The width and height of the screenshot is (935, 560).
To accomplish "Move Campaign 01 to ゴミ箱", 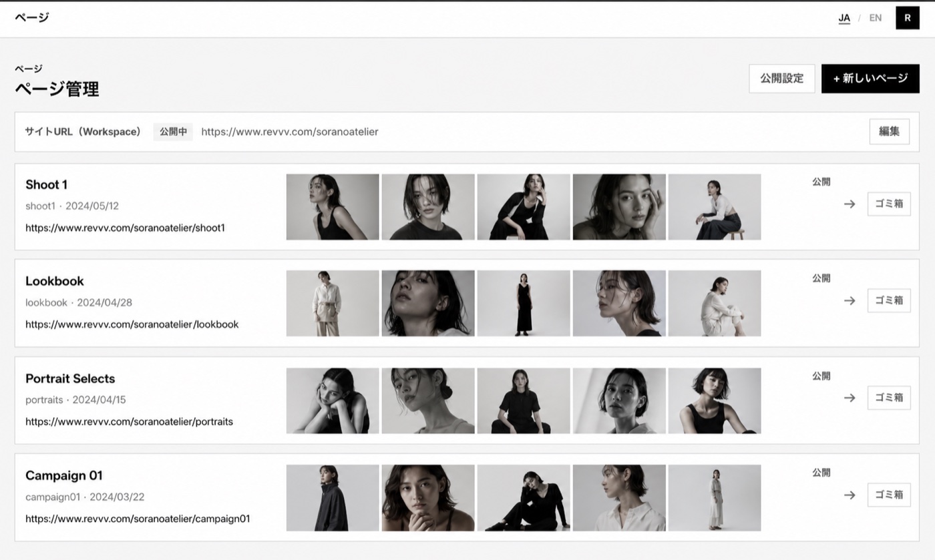I will tap(889, 495).
